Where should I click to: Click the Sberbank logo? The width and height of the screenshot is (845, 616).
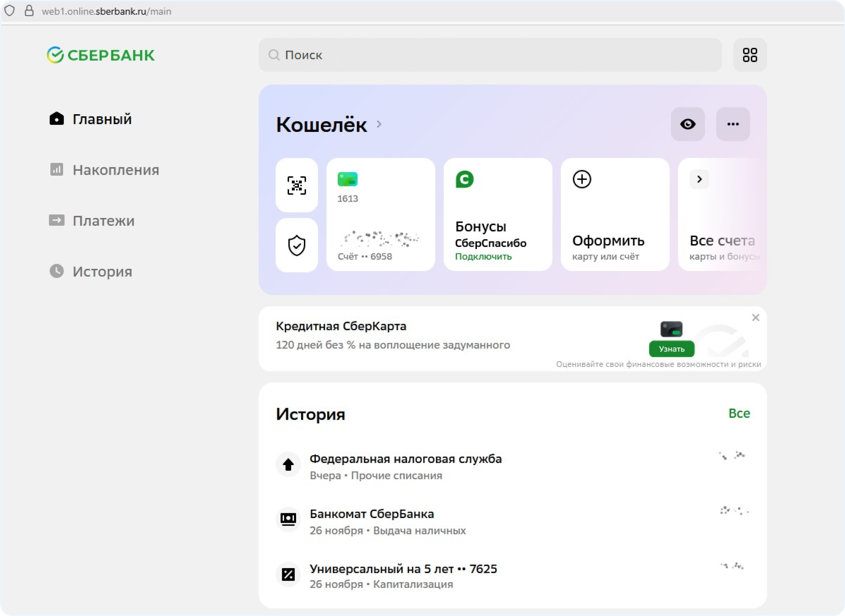point(101,55)
